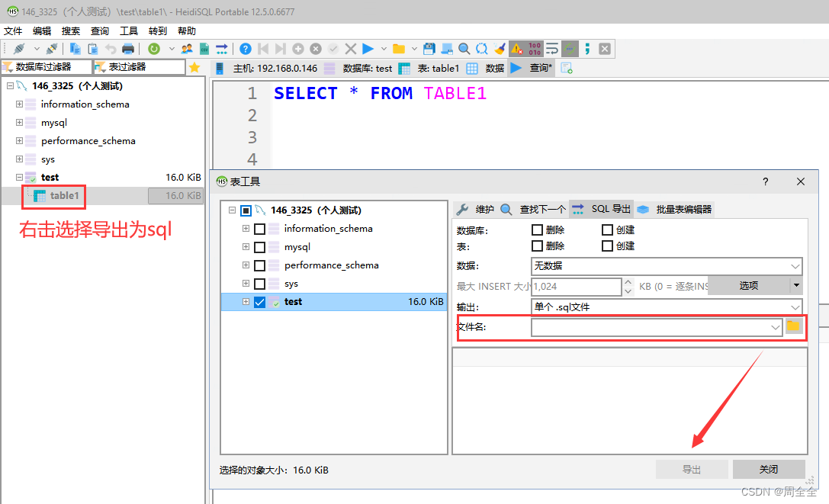Viewport: 829px width, 504px height.
Task: Click the favorites star icon
Action: click(x=194, y=67)
